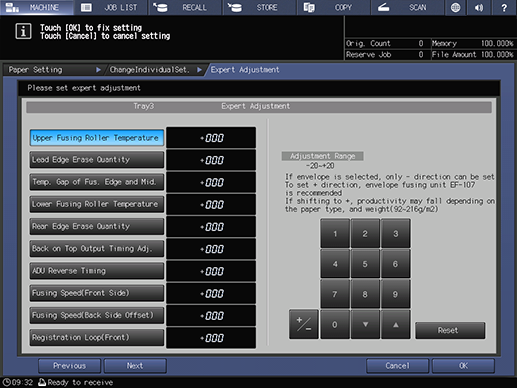Click the Registration Loop(Front) value field
The image size is (517, 388).
click(x=211, y=338)
